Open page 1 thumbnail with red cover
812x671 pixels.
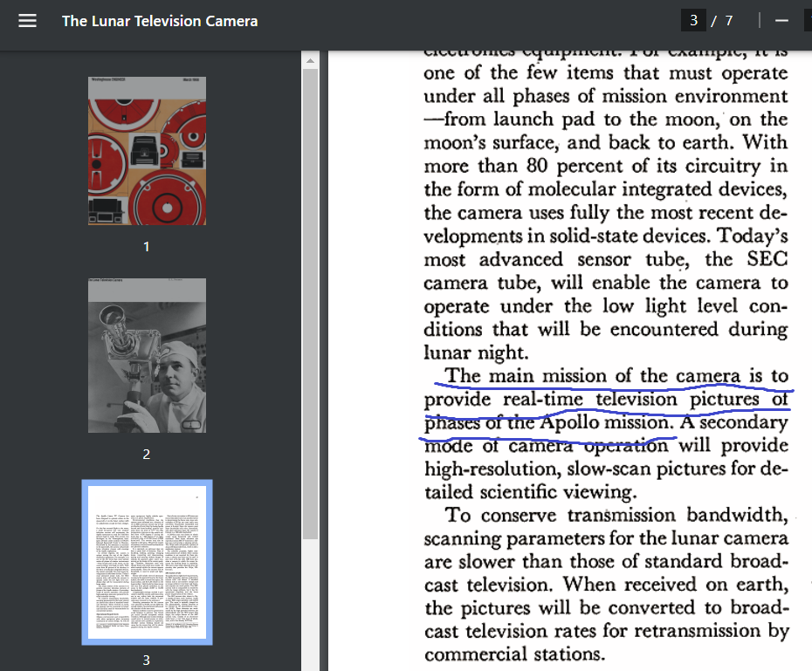147,151
